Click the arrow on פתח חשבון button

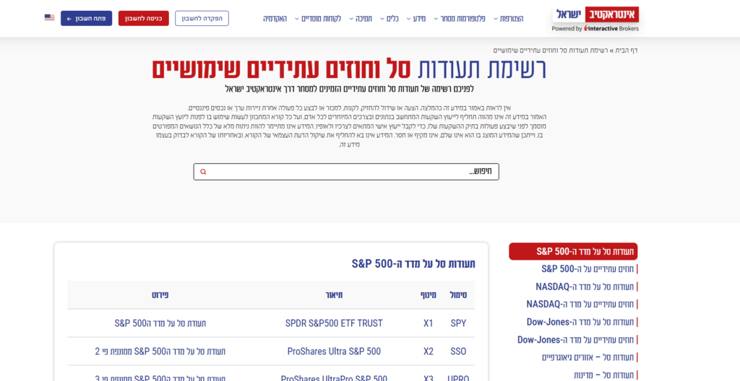coord(69,19)
